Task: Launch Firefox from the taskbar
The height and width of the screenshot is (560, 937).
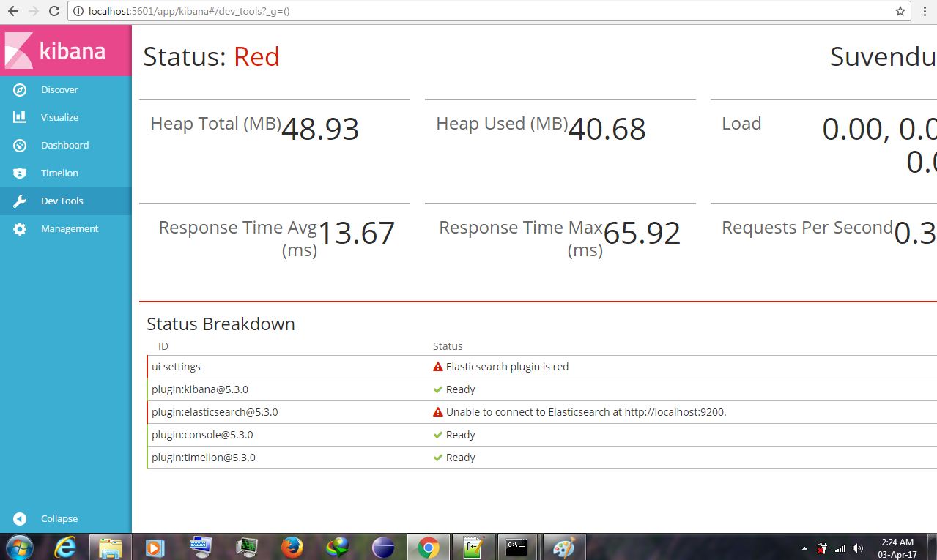Action: (292, 547)
